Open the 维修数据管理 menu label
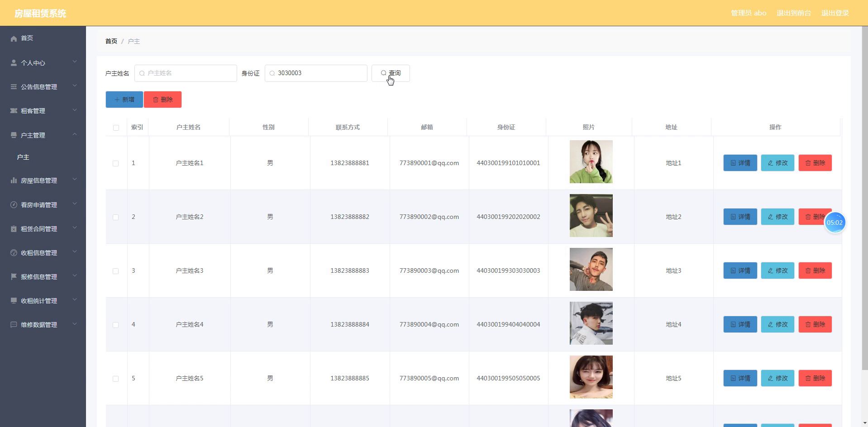Screen dimensions: 868x427 point(39,325)
